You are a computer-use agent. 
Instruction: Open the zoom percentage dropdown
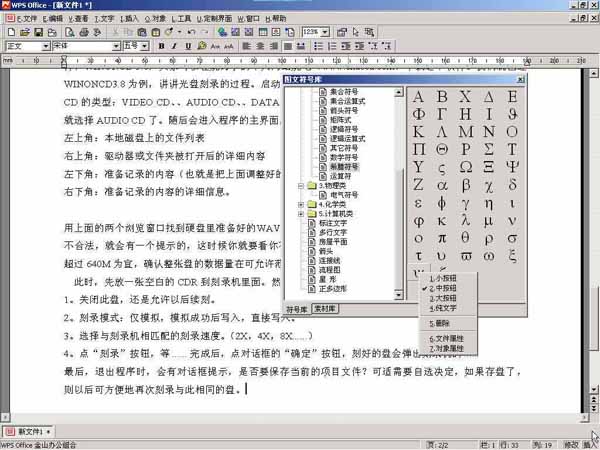click(325, 32)
